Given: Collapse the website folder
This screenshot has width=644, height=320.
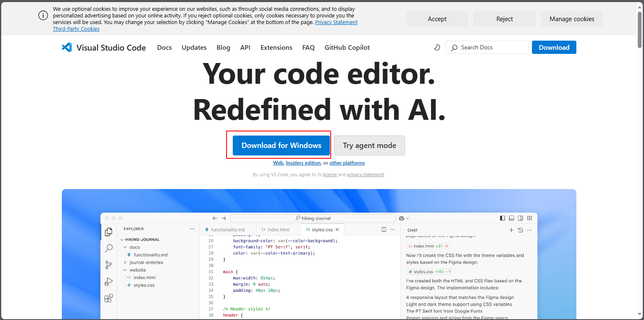Looking at the screenshot, I should click(x=135, y=270).
